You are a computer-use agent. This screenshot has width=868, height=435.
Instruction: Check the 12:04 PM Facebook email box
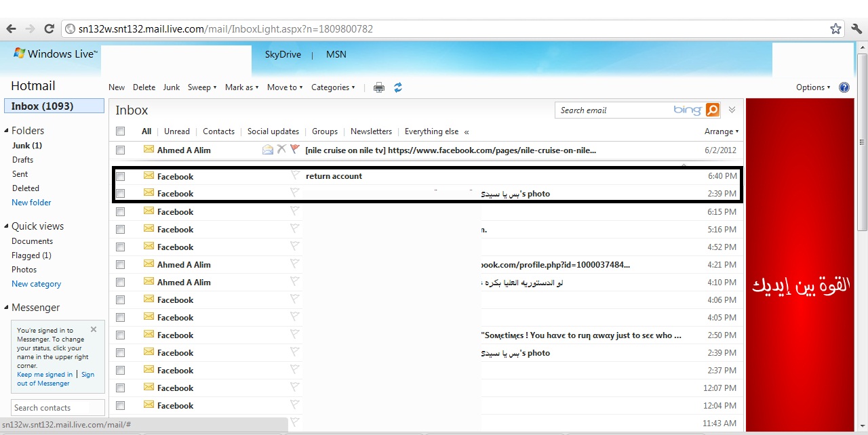point(120,406)
